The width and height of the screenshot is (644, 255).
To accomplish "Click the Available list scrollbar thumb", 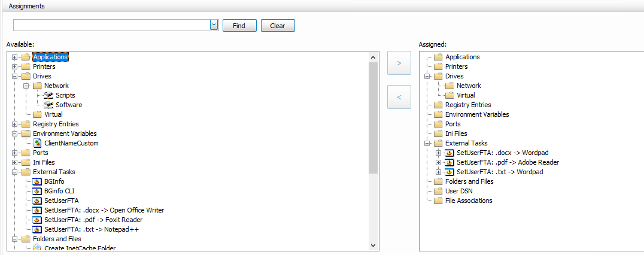I will click(373, 119).
